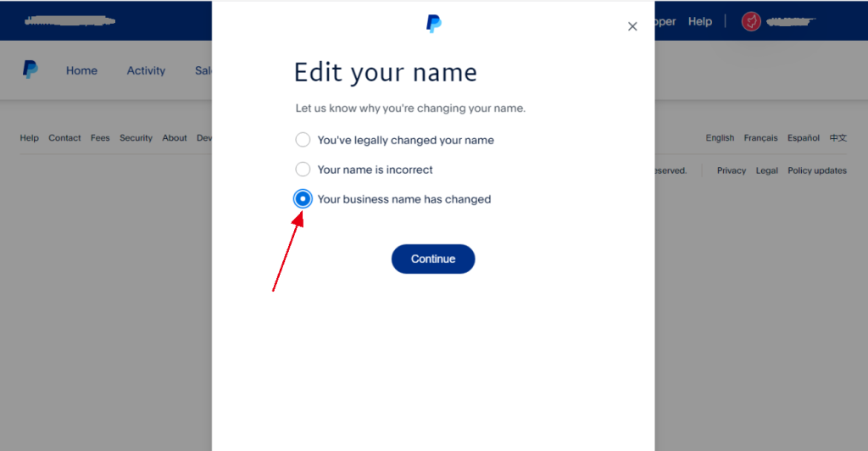The width and height of the screenshot is (868, 451).
Task: Open the About footer link
Action: [x=175, y=138]
